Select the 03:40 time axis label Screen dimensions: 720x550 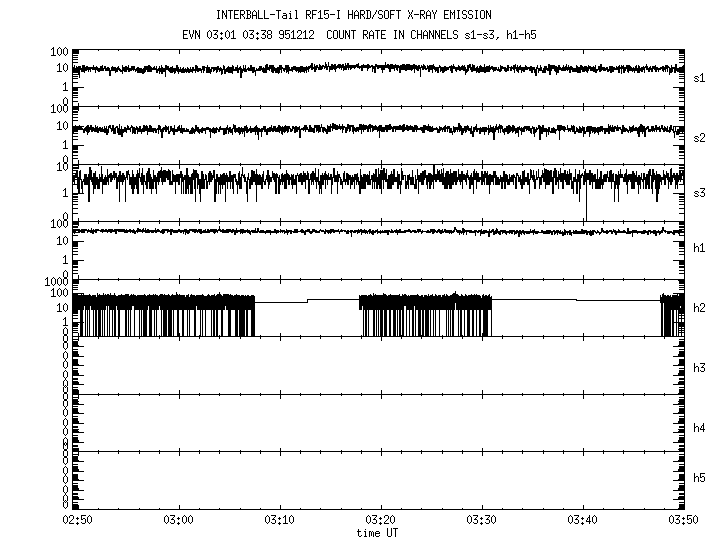(x=583, y=521)
